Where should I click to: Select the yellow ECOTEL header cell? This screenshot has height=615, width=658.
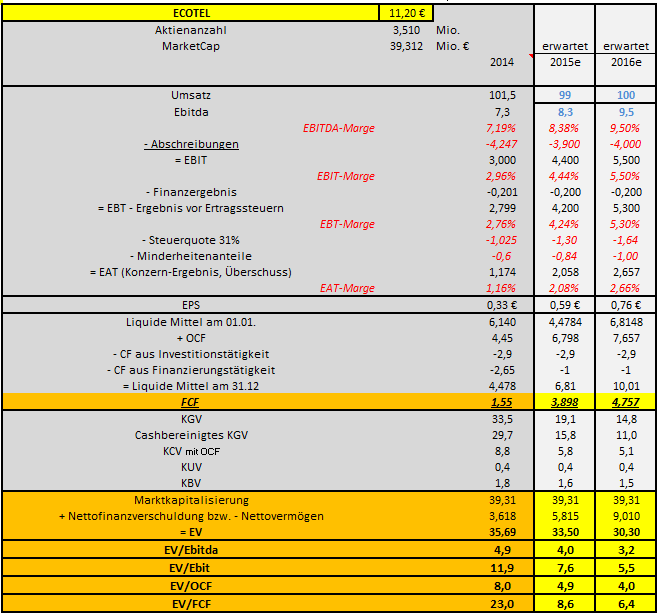[x=191, y=13]
